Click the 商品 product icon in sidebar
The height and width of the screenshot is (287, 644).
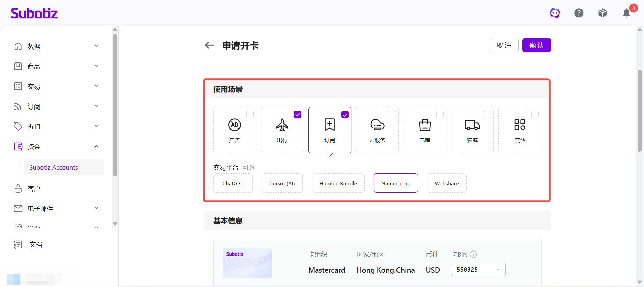[x=18, y=66]
